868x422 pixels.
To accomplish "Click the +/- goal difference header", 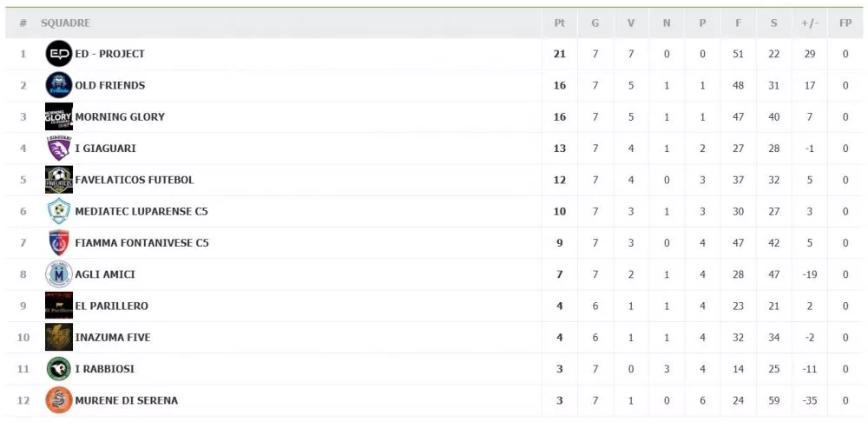I will (x=810, y=23).
